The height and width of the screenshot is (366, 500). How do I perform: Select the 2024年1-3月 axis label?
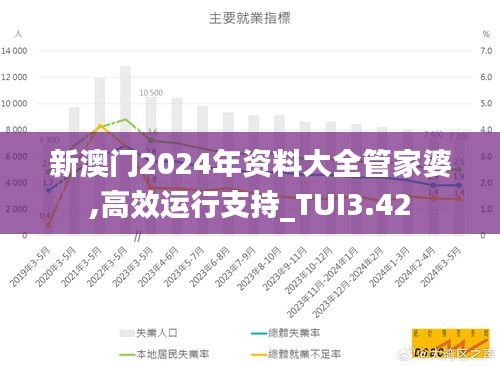[x=390, y=267]
